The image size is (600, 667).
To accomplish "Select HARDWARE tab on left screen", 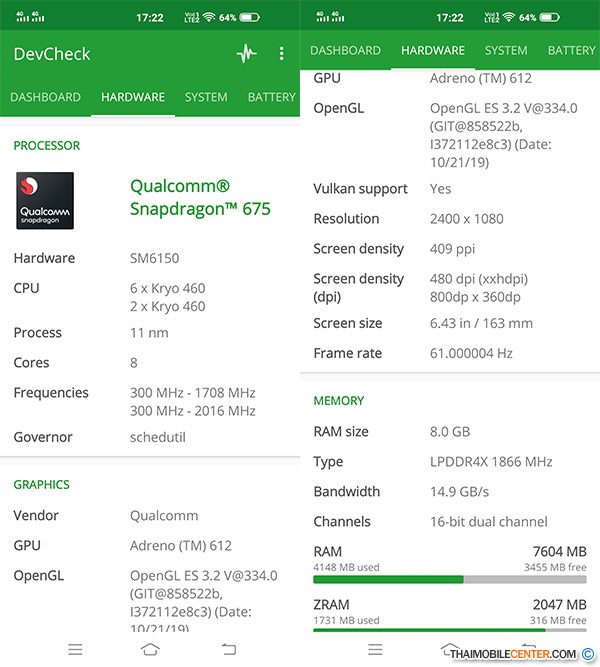I will pos(133,97).
